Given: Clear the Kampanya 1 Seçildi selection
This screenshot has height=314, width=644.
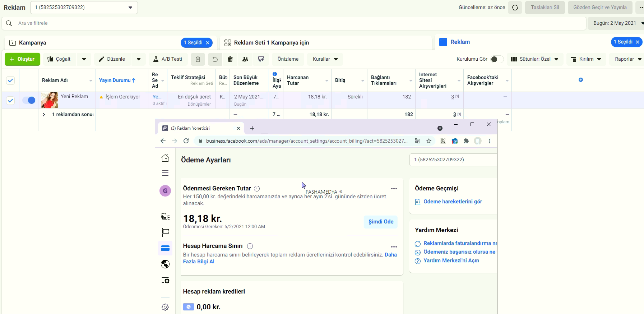Looking at the screenshot, I should point(208,43).
